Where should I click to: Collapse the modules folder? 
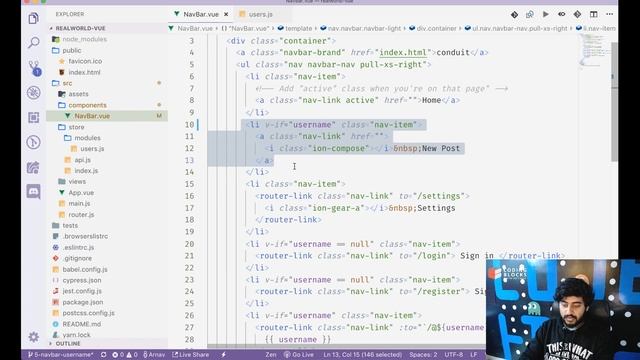coord(87,138)
